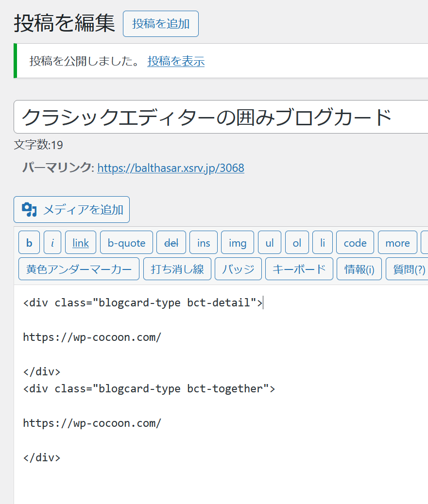This screenshot has width=428, height=504.
Task: Click the キーボード button
Action: 299,269
